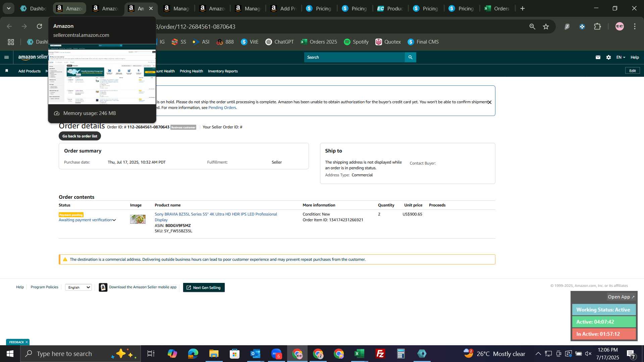This screenshot has height=362, width=644.
Task: Open the Quotex bookmark
Action: [x=388, y=42]
